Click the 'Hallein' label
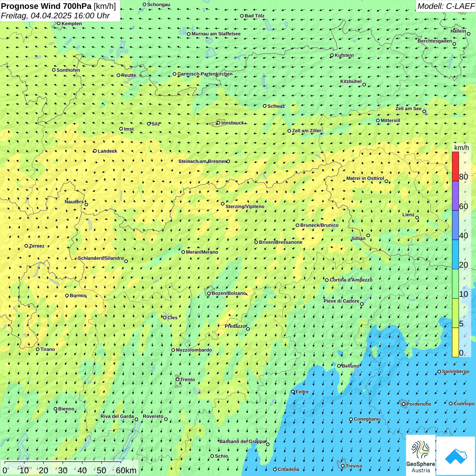 coord(458,31)
